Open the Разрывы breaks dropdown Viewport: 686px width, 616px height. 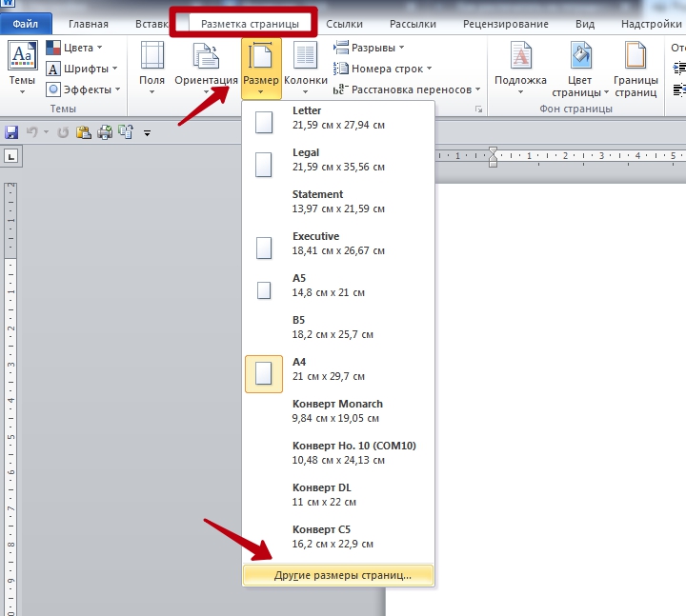[369, 48]
